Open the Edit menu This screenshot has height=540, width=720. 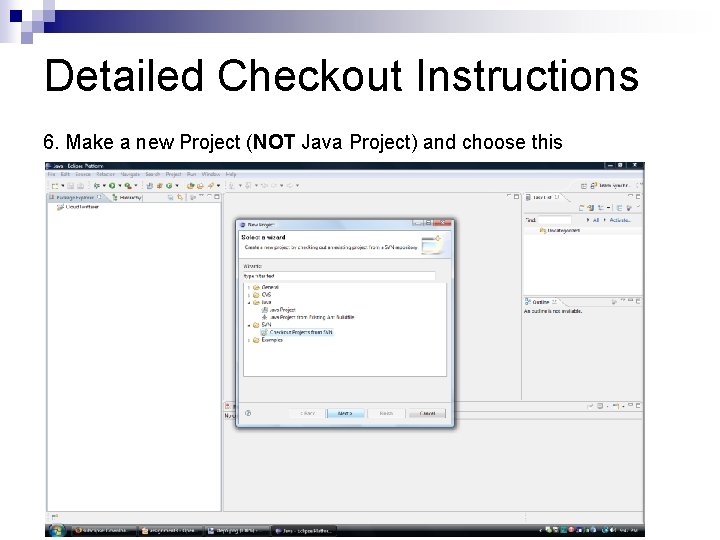tap(65, 174)
